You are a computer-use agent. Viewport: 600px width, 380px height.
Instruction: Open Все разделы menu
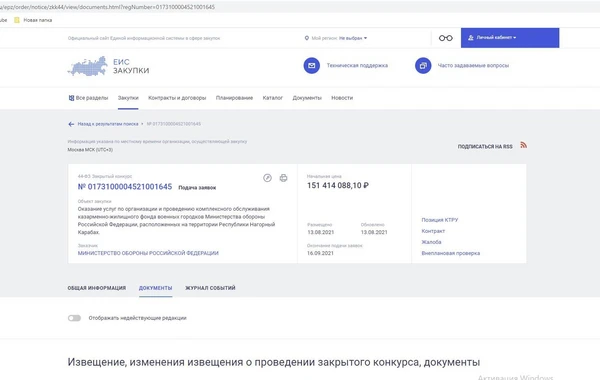click(88, 98)
